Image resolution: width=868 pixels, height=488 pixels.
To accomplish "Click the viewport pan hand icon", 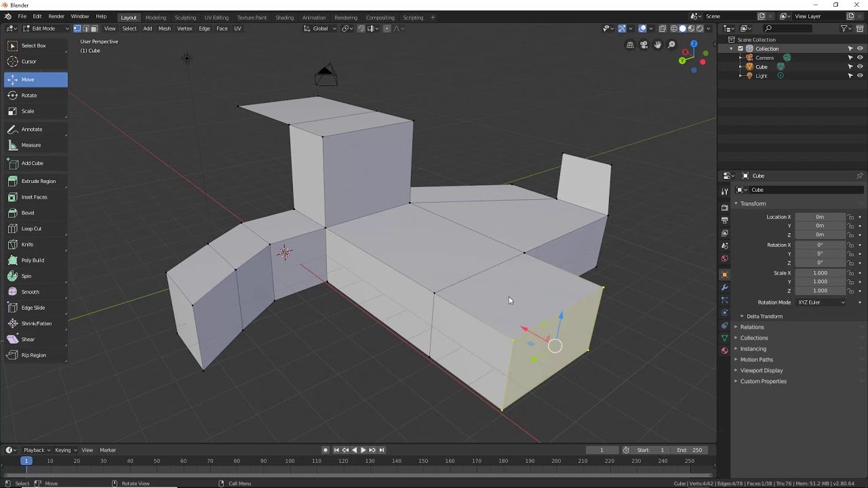I will 658,45.
